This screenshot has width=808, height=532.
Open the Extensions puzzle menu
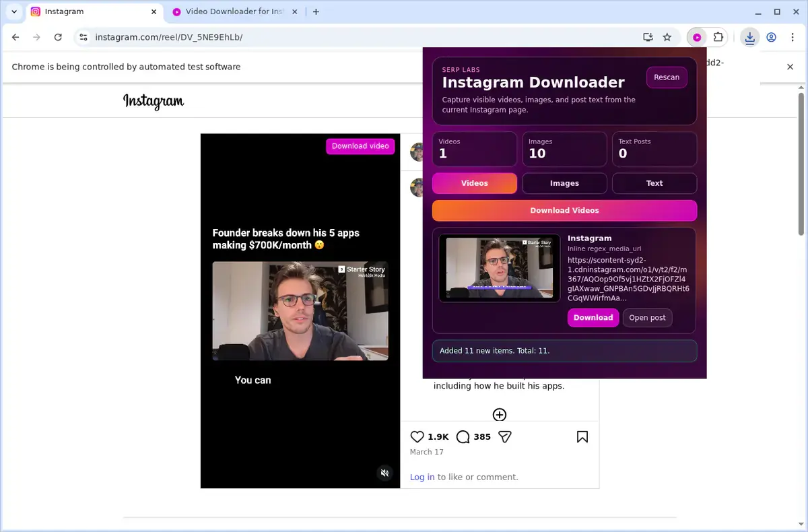coord(718,37)
